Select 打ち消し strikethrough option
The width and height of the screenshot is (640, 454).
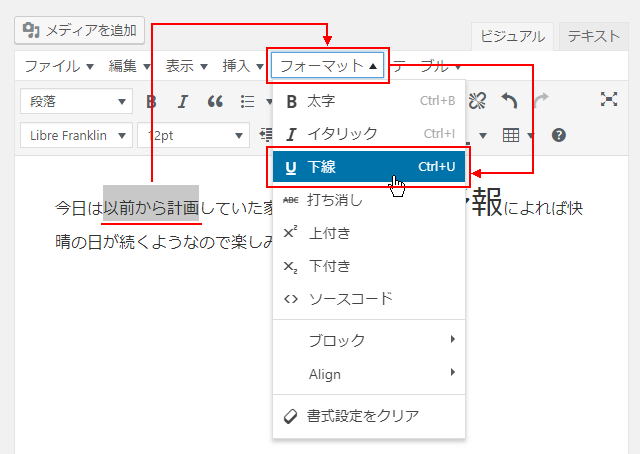(x=369, y=200)
